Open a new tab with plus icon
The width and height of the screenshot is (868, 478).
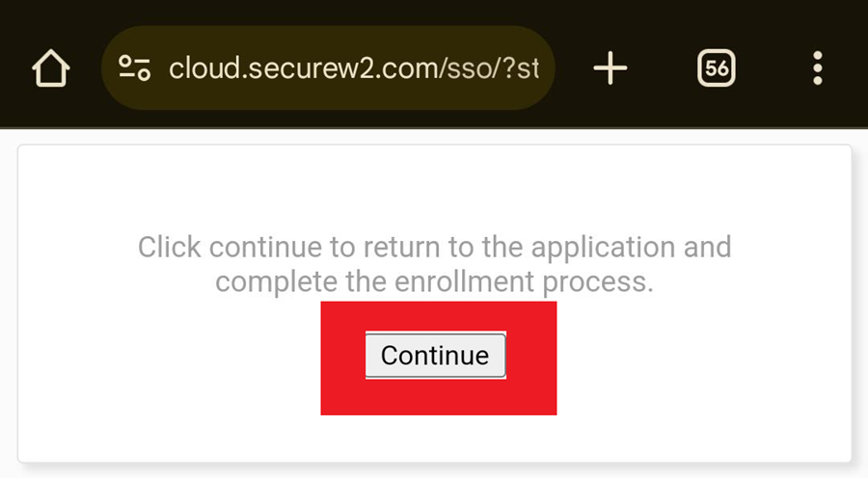pyautogui.click(x=610, y=68)
